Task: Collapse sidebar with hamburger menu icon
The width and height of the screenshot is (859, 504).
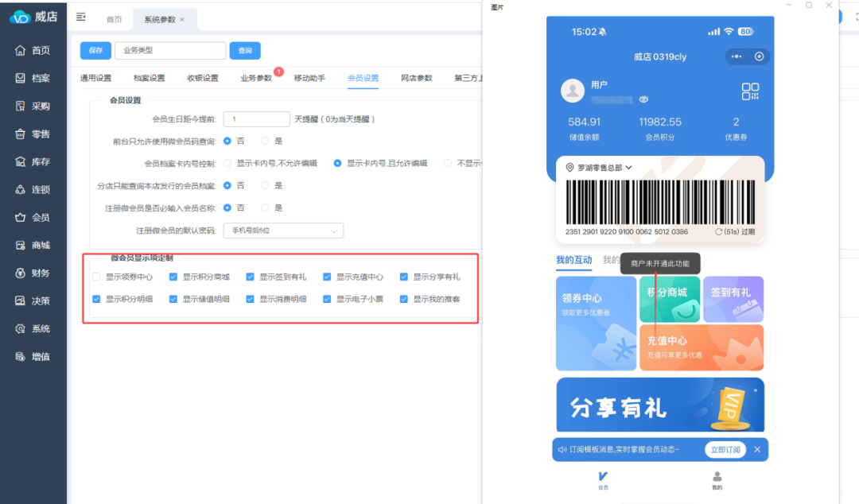Action: (x=80, y=17)
